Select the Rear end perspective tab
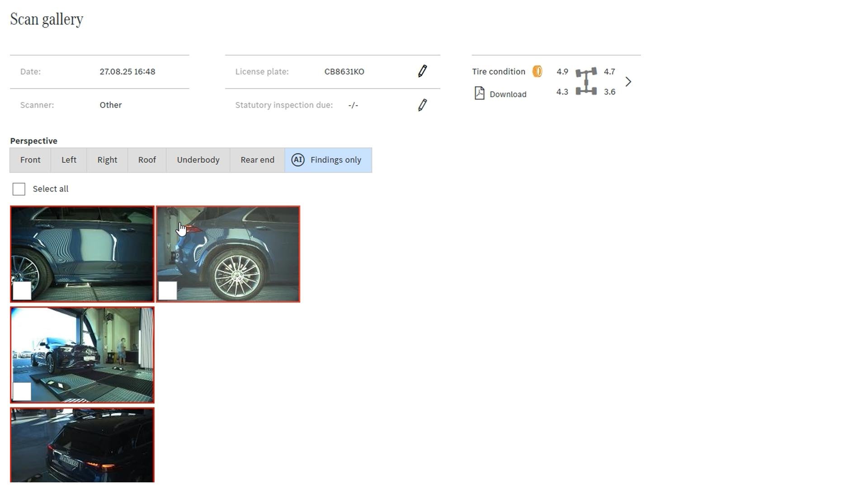 point(257,160)
